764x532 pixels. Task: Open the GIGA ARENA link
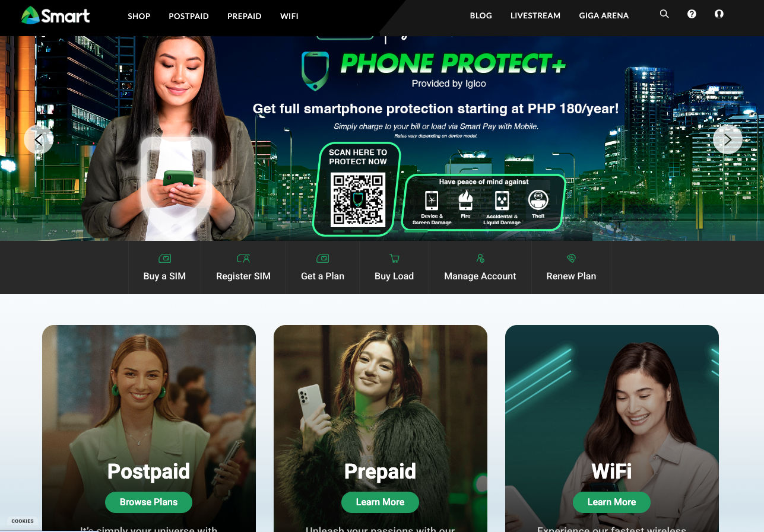(x=604, y=16)
